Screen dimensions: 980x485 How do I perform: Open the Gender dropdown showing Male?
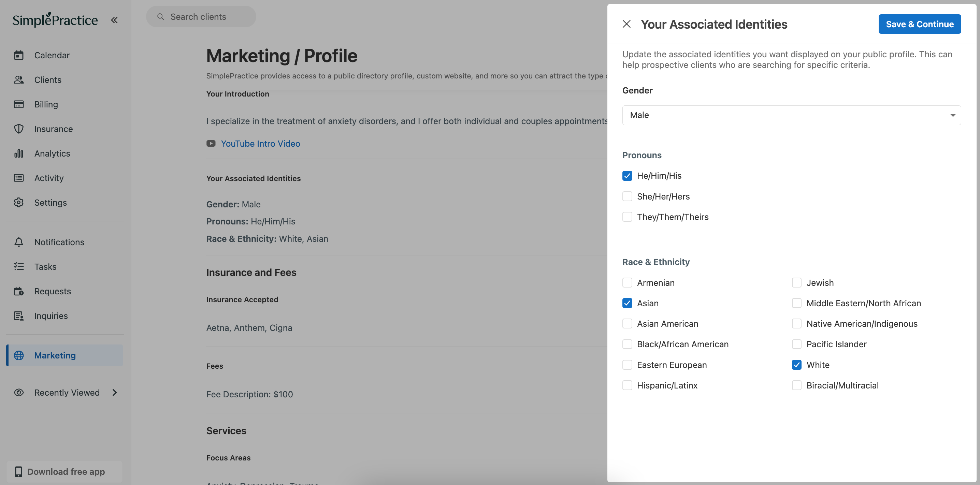[791, 115]
